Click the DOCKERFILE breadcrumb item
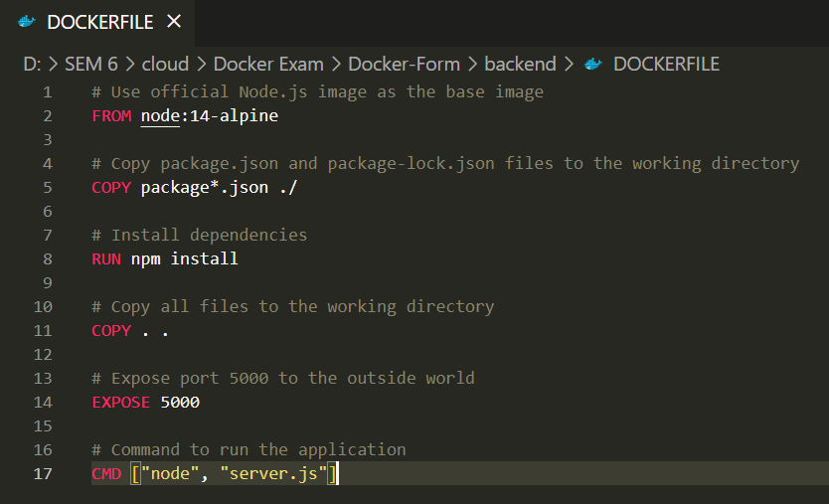 (x=666, y=64)
